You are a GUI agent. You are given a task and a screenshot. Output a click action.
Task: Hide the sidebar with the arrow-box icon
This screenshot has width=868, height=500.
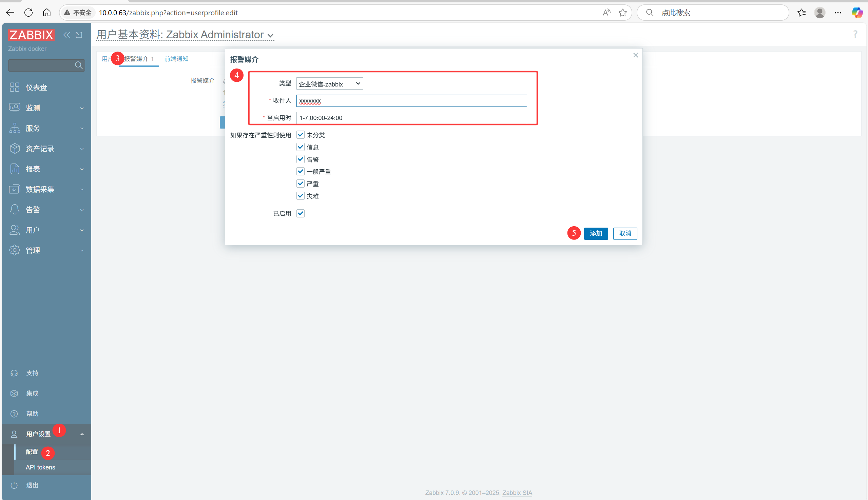coord(79,35)
